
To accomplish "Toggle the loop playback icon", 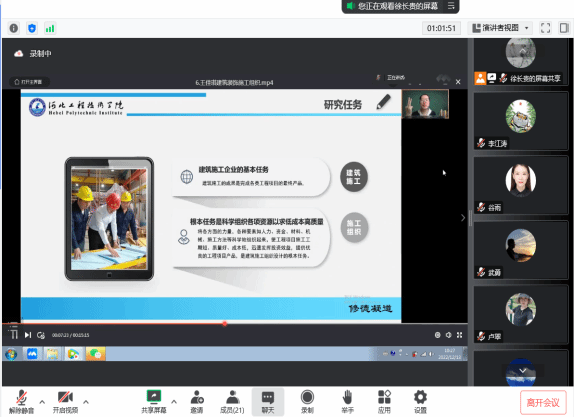I will pyautogui.click(x=41, y=335).
